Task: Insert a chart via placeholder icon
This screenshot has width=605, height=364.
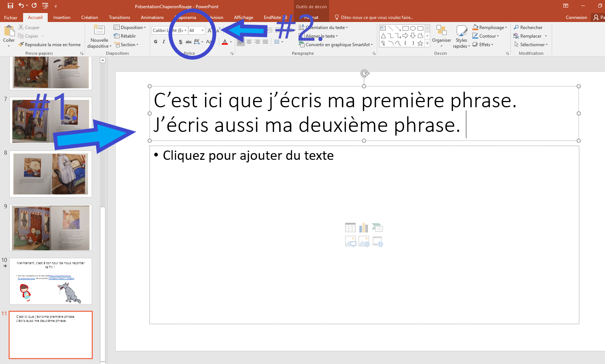Action: coord(364,228)
